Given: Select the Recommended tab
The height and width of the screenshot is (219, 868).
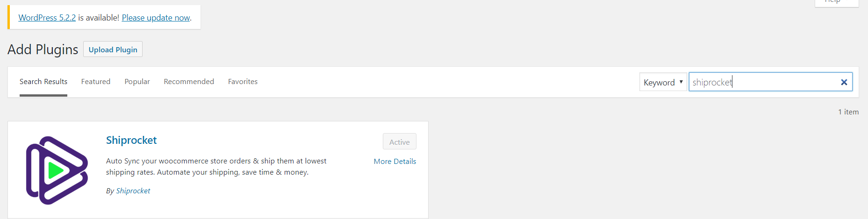Looking at the screenshot, I should point(189,82).
